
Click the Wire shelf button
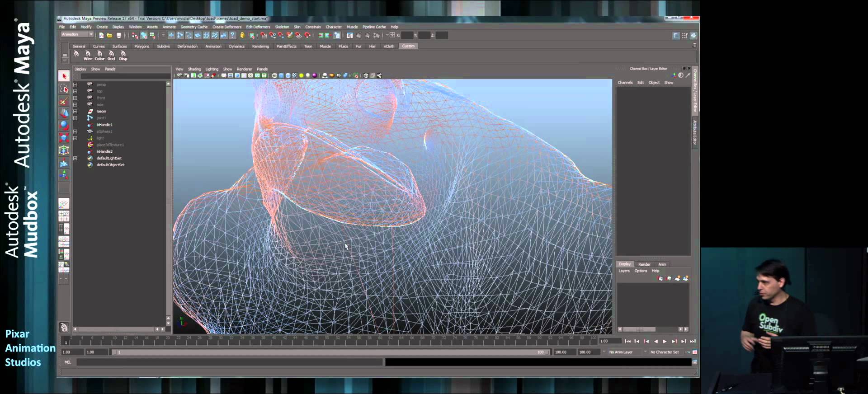pyautogui.click(x=88, y=55)
